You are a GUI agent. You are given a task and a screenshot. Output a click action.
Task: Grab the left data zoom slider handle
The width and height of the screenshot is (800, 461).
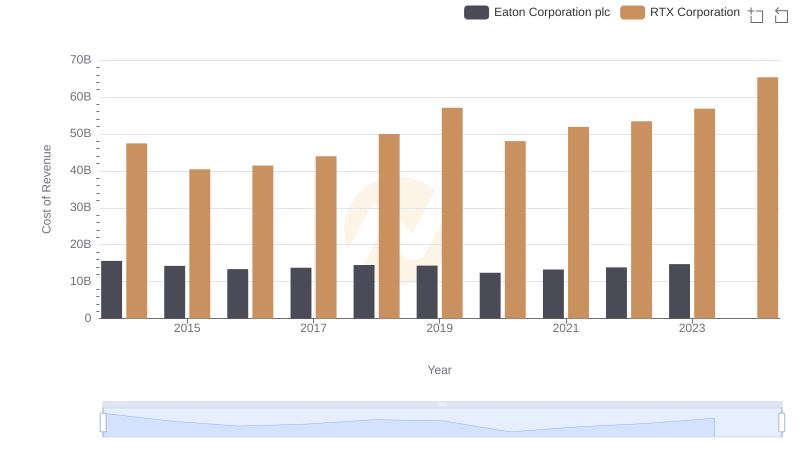pos(103,423)
